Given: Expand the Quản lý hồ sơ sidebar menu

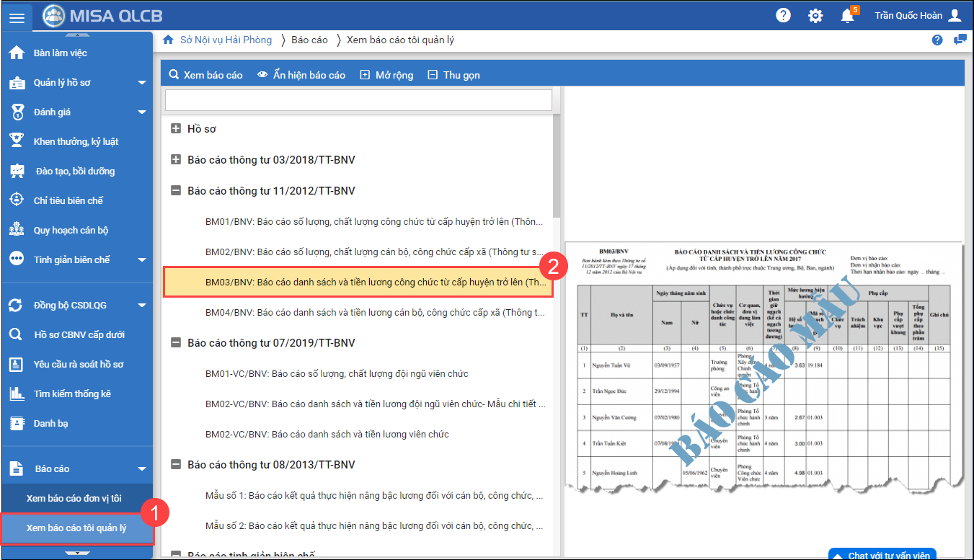Looking at the screenshot, I should click(142, 83).
